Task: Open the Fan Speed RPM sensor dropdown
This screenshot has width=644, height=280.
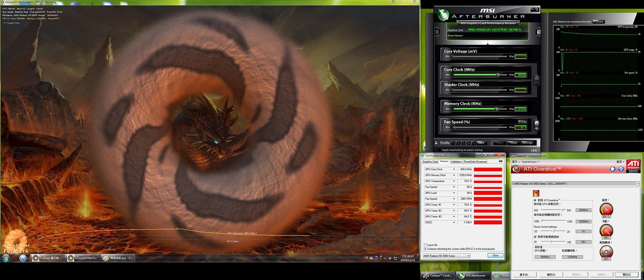Action: click(x=454, y=199)
